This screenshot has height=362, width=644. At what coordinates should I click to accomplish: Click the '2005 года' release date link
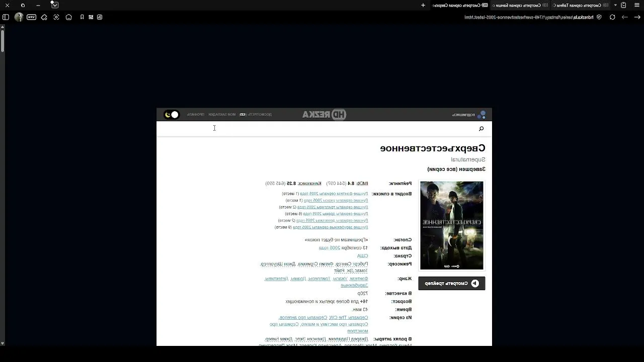pyautogui.click(x=330, y=248)
